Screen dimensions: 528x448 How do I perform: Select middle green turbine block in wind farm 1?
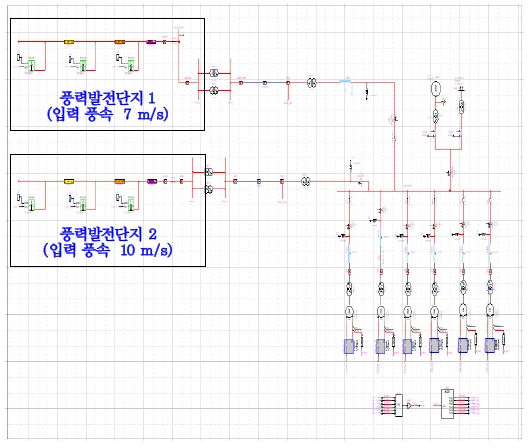[x=83, y=66]
